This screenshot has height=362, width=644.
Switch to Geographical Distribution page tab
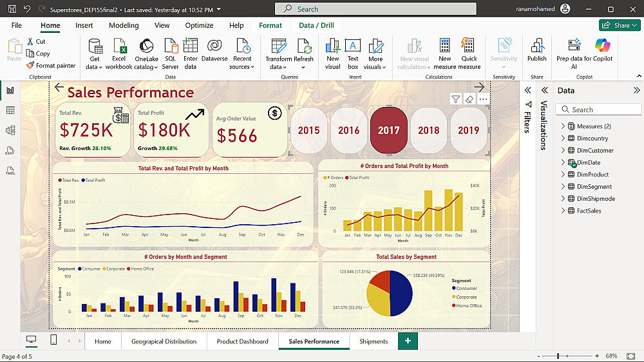(x=164, y=341)
